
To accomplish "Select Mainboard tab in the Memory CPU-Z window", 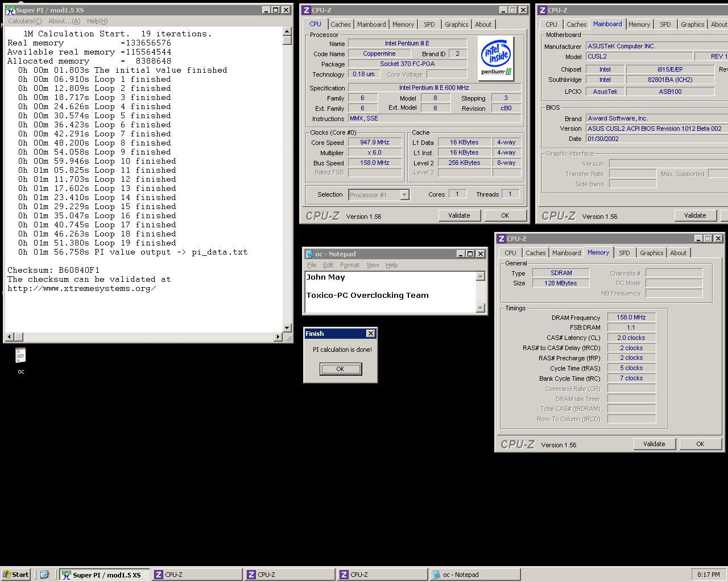I will [x=566, y=253].
